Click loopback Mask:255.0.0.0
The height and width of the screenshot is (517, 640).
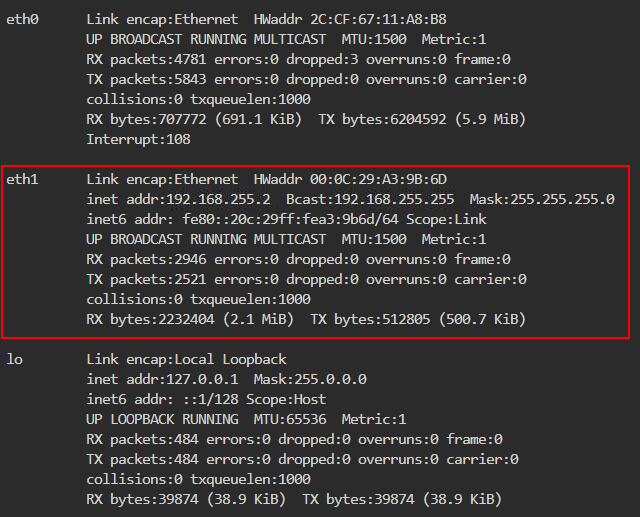click(310, 379)
